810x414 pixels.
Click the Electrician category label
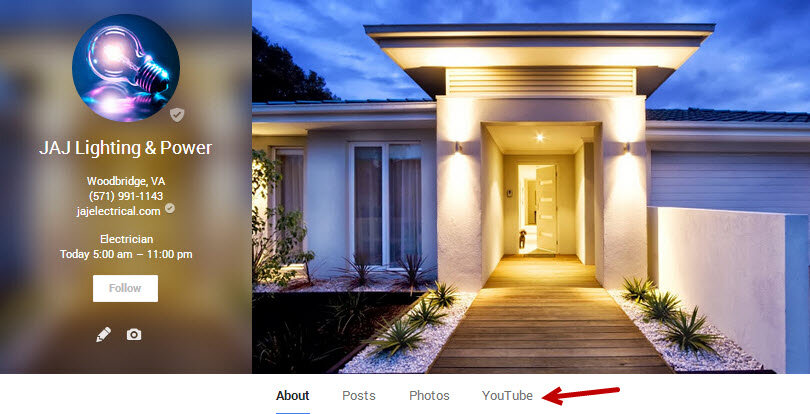tap(126, 239)
